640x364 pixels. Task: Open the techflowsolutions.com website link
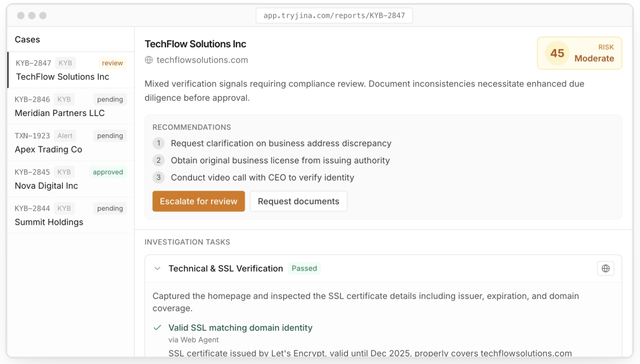click(202, 60)
